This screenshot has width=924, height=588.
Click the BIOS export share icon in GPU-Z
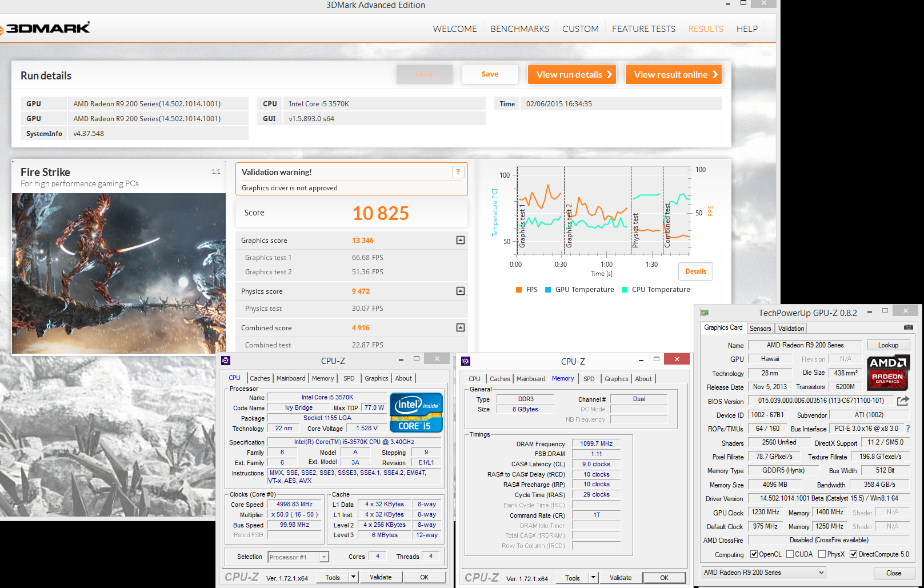[x=903, y=401]
